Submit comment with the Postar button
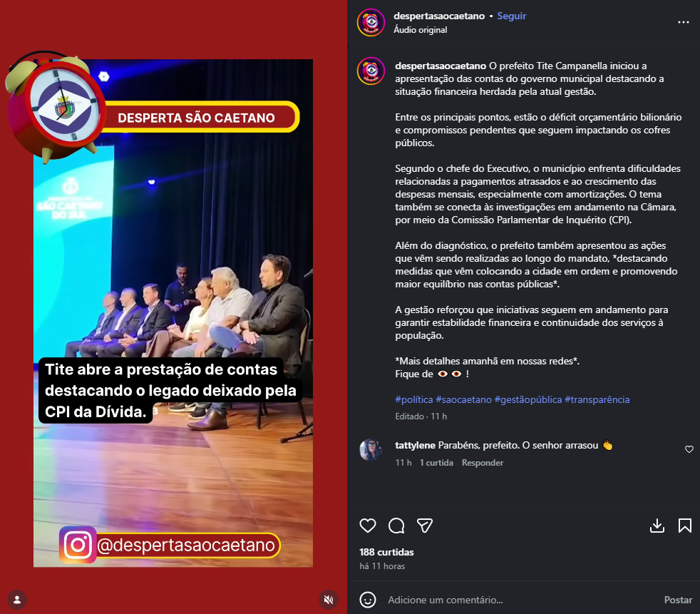 (x=678, y=600)
